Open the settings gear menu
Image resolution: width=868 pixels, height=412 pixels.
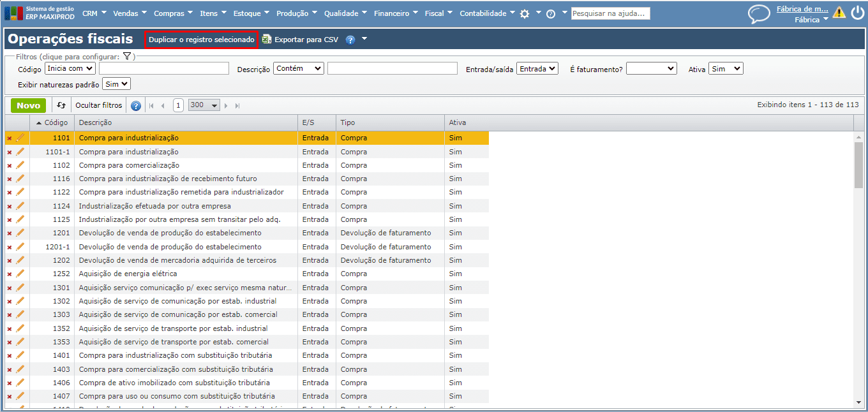point(525,13)
